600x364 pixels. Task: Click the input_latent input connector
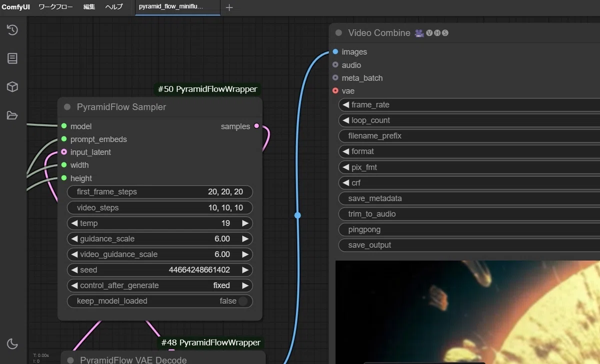click(64, 152)
